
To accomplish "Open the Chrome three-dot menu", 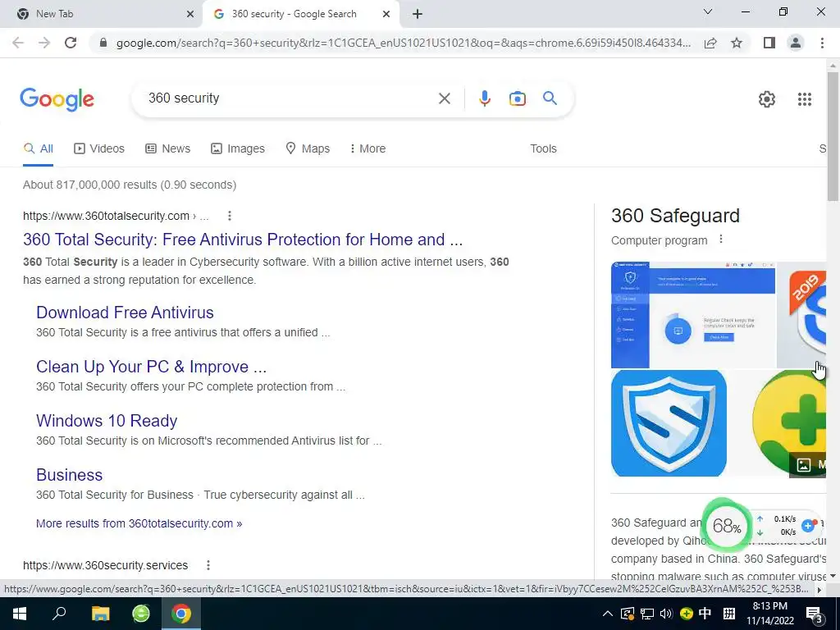I will pyautogui.click(x=822, y=43).
